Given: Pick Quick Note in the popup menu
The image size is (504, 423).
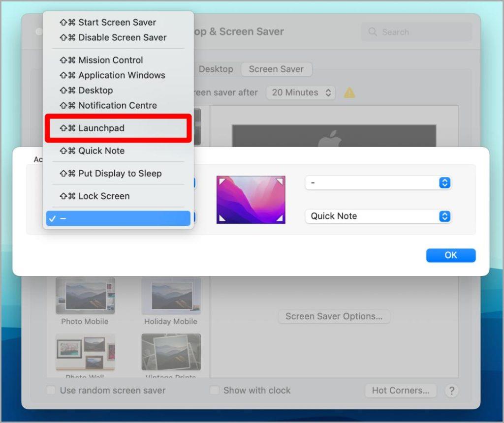Looking at the screenshot, I should [x=118, y=151].
